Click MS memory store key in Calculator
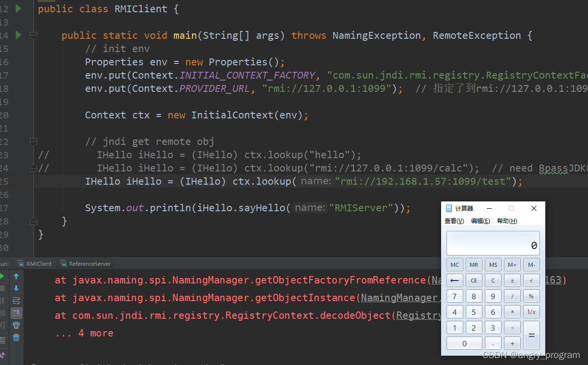The width and height of the screenshot is (588, 365). 493,265
